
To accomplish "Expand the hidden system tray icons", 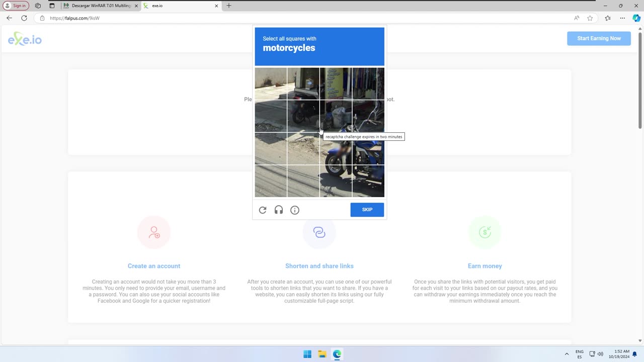I will tap(567, 354).
